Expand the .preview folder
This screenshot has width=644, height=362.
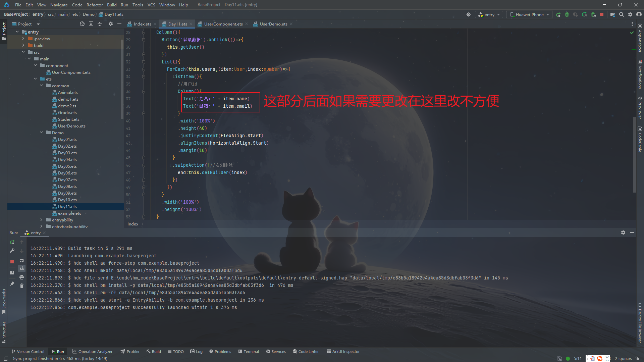[x=23, y=39]
